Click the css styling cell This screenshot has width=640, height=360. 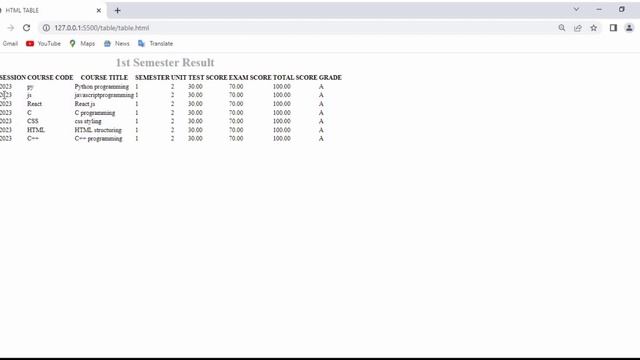88,121
